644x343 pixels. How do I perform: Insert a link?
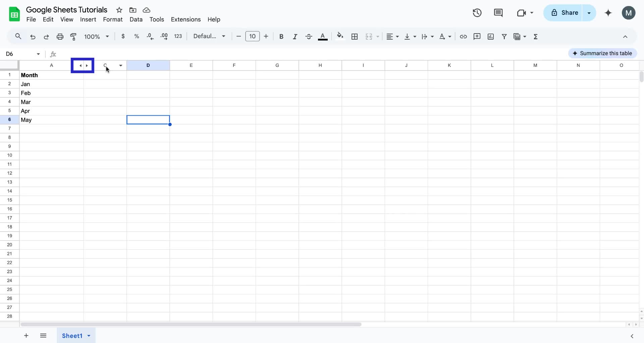click(x=463, y=37)
